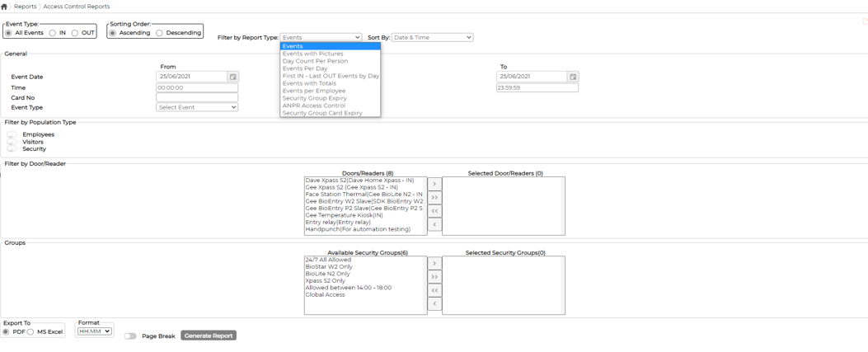This screenshot has width=868, height=352.
Task: Open Access Control Reports breadcrumb link
Action: tap(77, 7)
